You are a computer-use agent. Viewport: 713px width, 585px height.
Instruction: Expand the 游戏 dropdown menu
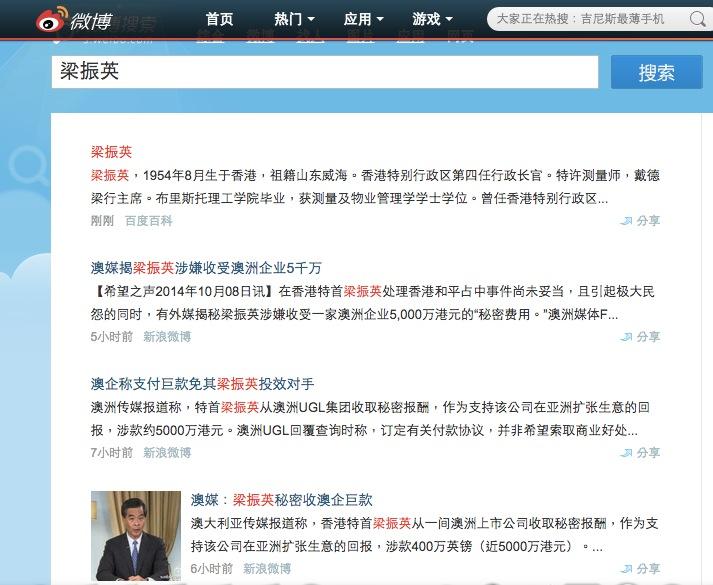[x=432, y=19]
